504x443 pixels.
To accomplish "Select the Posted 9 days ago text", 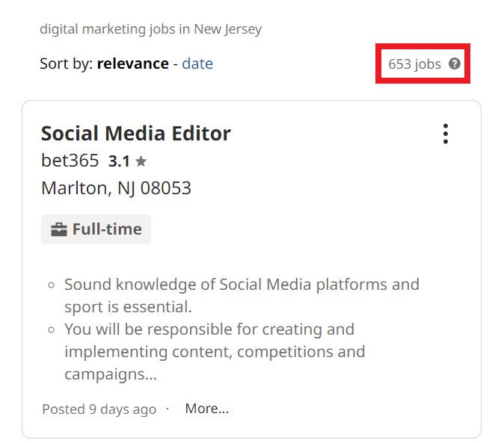I will 99,409.
